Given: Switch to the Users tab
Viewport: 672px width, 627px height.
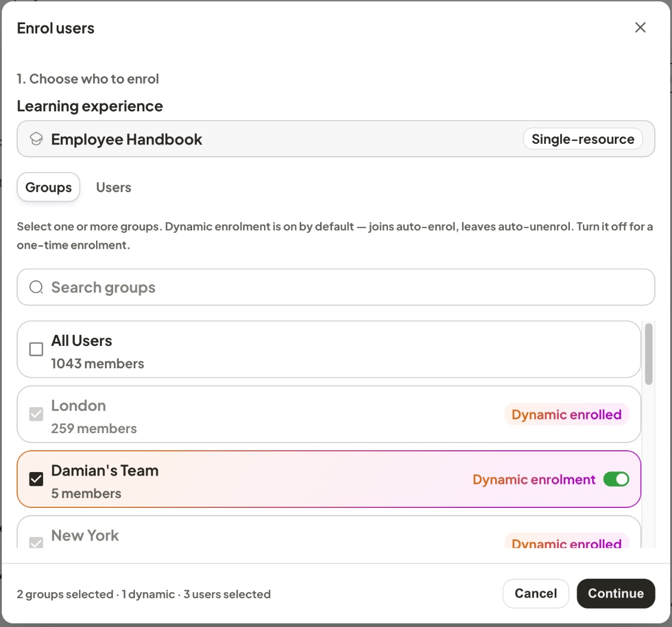Looking at the screenshot, I should [x=114, y=187].
